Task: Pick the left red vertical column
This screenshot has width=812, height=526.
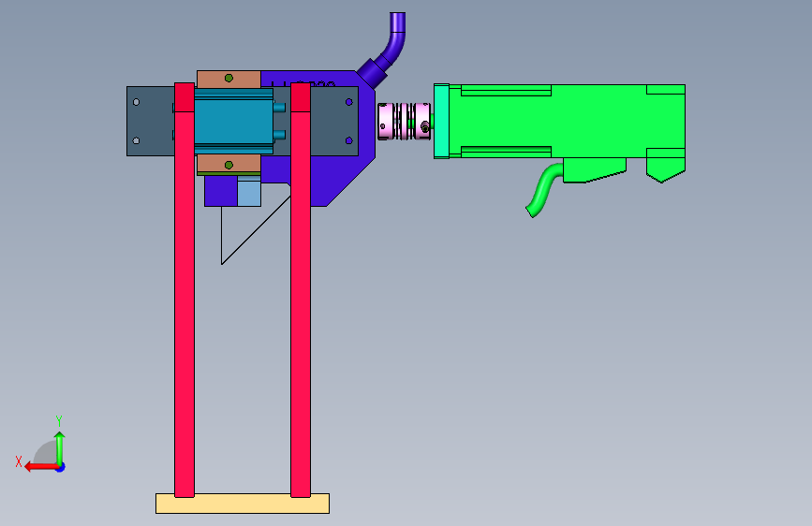Action: click(x=185, y=290)
